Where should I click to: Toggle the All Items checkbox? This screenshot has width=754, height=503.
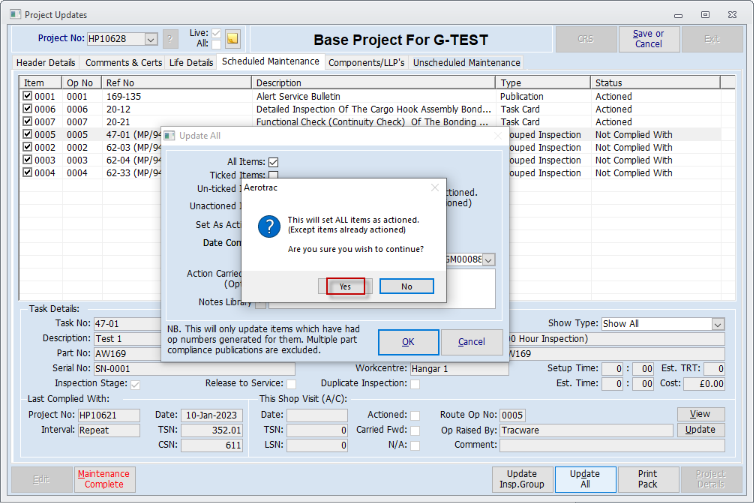273,162
